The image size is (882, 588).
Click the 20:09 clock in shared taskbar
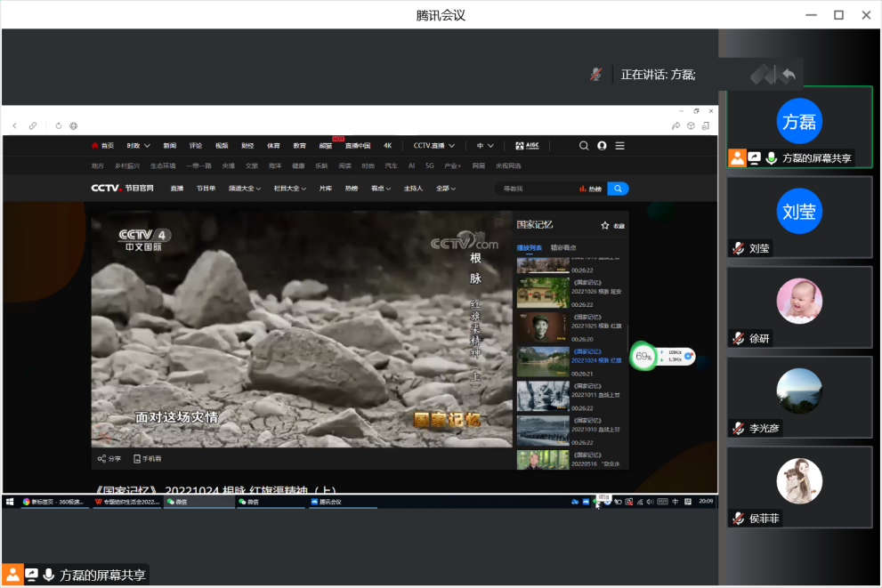click(x=706, y=501)
